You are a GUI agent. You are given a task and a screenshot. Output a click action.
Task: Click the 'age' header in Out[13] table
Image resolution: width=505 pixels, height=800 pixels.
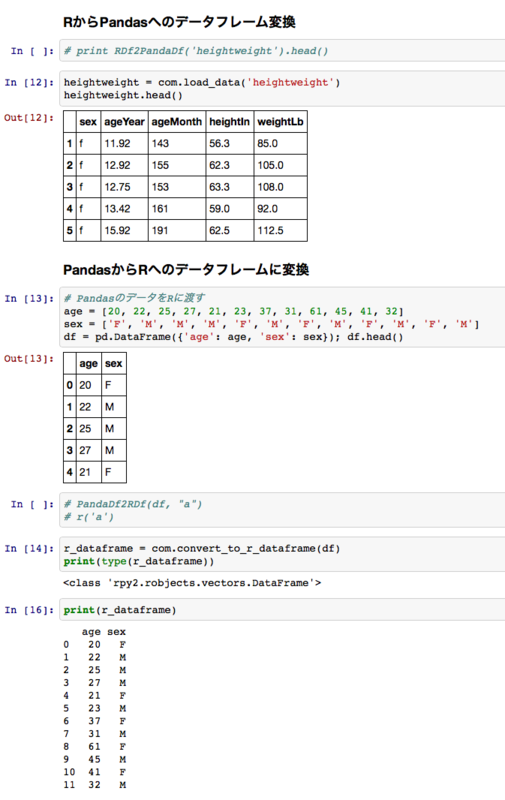(88, 364)
